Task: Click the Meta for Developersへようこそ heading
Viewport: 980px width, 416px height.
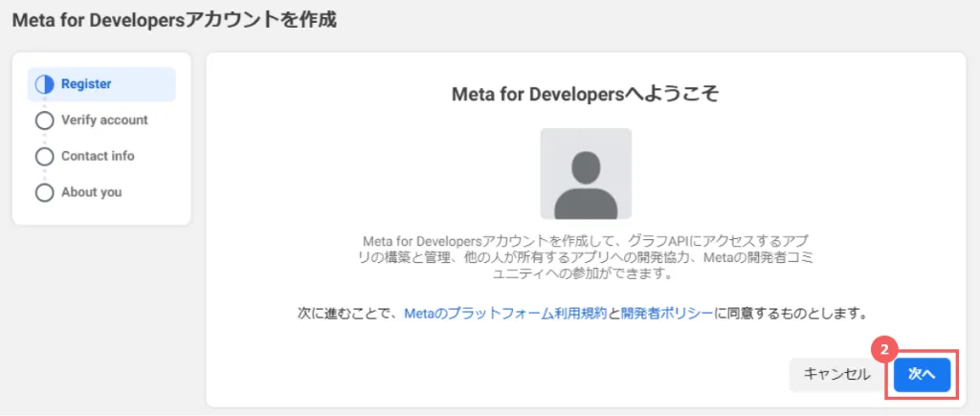Action: point(586,95)
